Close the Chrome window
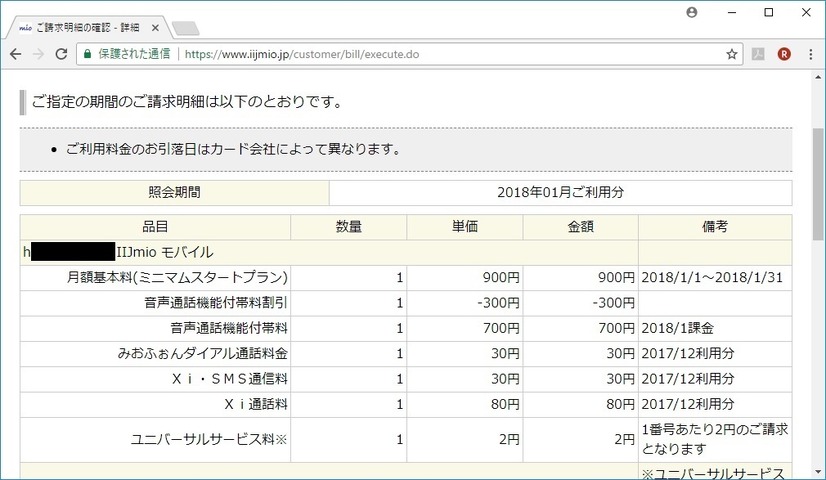This screenshot has height=480, width=826. coord(806,12)
